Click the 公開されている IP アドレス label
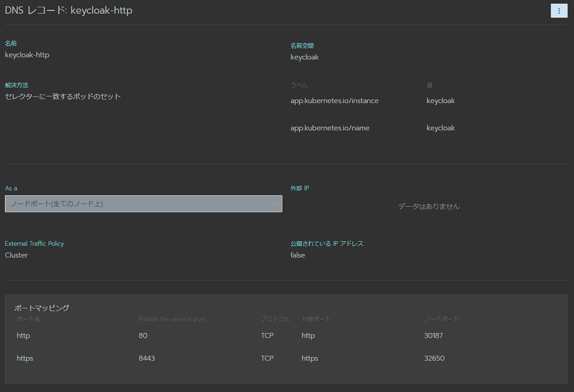The width and height of the screenshot is (574, 392). point(327,244)
